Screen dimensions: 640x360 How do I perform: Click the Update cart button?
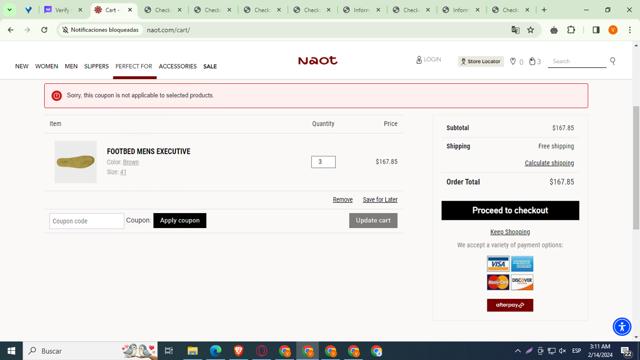(x=373, y=220)
